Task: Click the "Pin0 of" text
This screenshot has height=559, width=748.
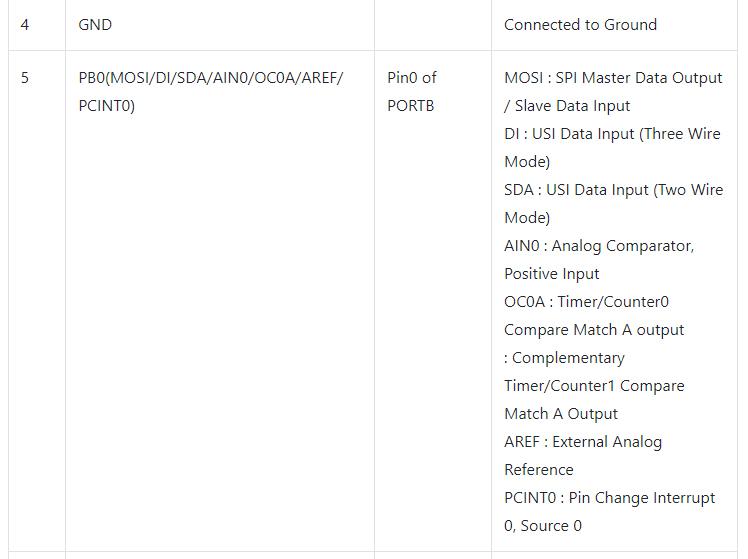Action: point(412,78)
